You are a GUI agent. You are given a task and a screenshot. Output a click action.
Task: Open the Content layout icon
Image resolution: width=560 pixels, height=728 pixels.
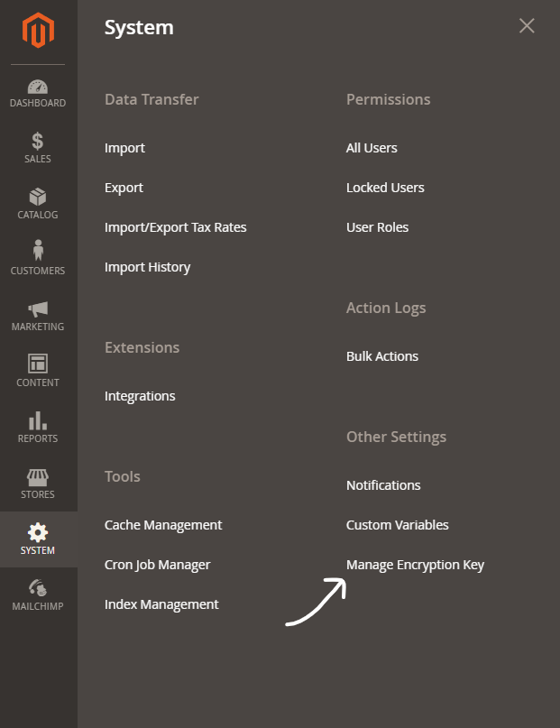coord(38,364)
